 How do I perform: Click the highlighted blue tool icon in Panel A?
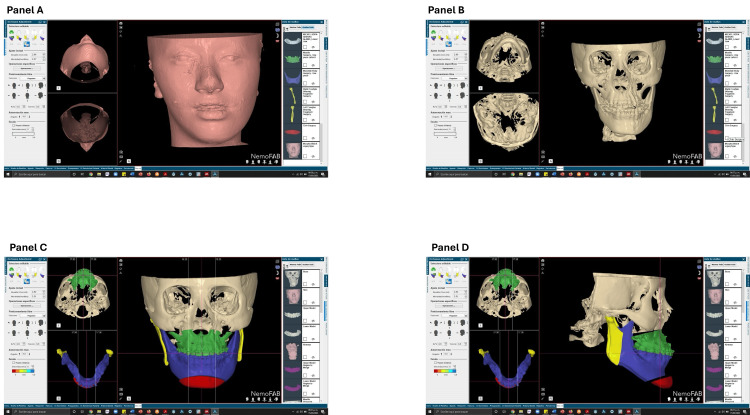27,44
